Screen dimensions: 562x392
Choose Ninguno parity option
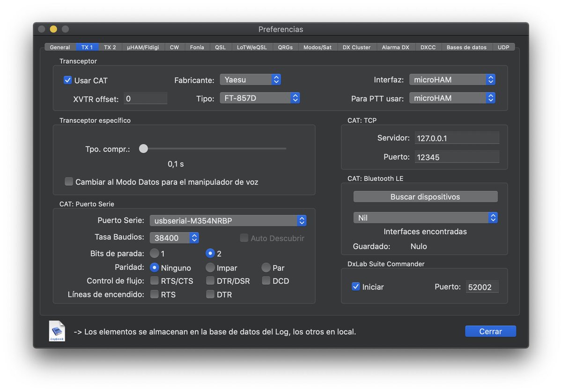[154, 268]
